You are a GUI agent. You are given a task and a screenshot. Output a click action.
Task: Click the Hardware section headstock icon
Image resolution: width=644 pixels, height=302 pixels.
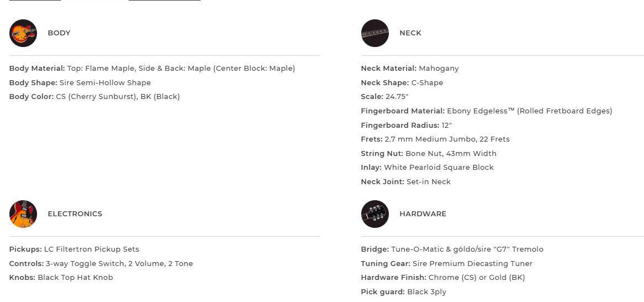(375, 214)
